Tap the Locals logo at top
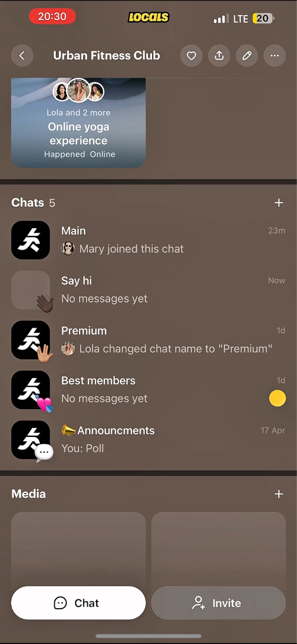Screen dimensions: 297x644 (x=148, y=17)
